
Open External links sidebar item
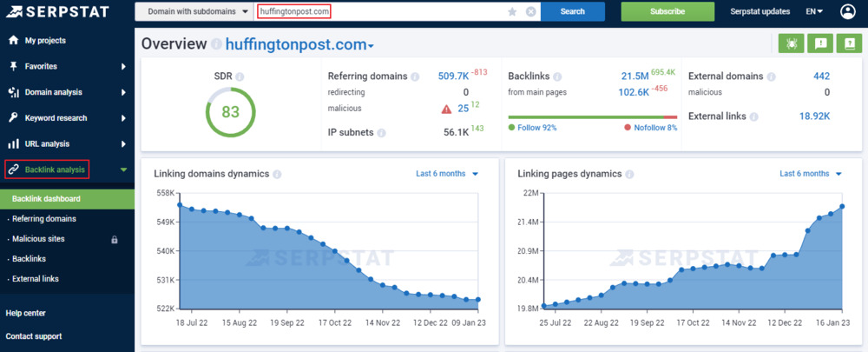click(x=36, y=279)
